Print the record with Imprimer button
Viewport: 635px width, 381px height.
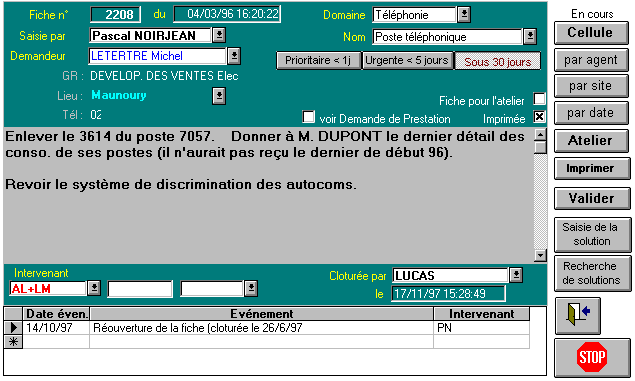pos(592,168)
